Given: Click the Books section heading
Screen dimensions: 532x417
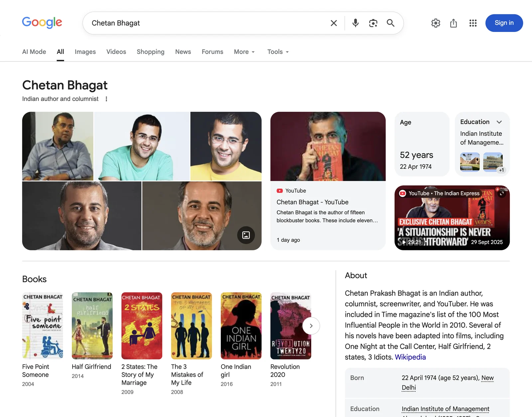Looking at the screenshot, I should coord(34,279).
